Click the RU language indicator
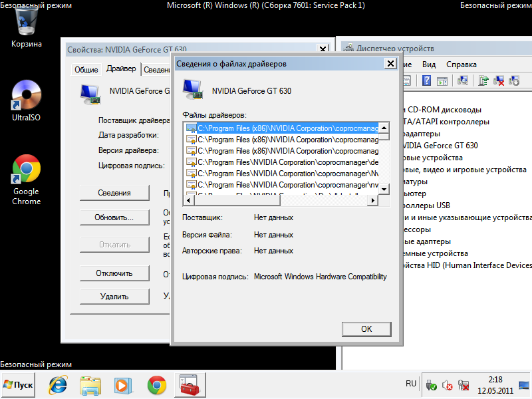The image size is (532, 399). [410, 384]
